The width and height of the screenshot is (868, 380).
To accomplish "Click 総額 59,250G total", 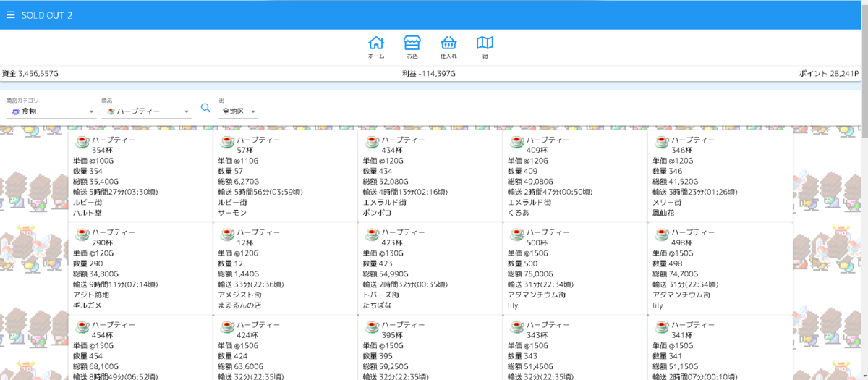I will coord(386,367).
